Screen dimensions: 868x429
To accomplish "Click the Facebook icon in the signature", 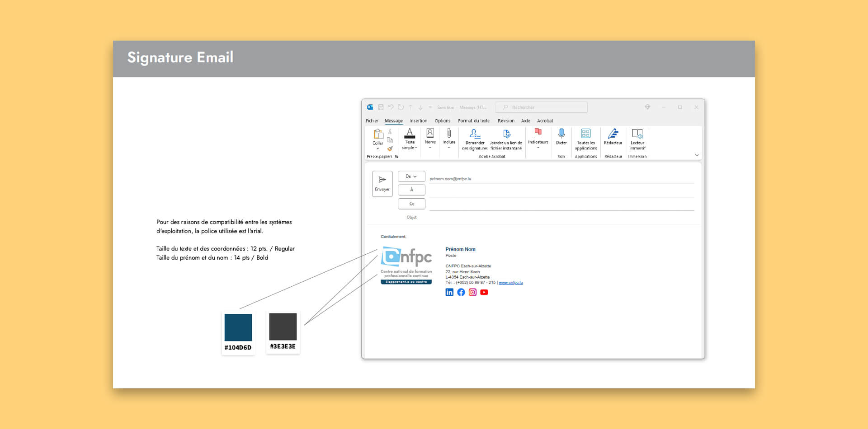I will point(461,292).
